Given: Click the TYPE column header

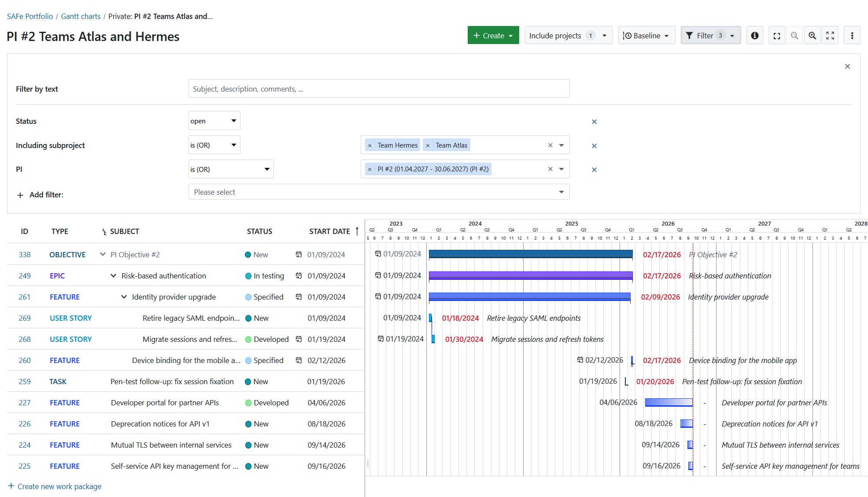Looking at the screenshot, I should (59, 231).
